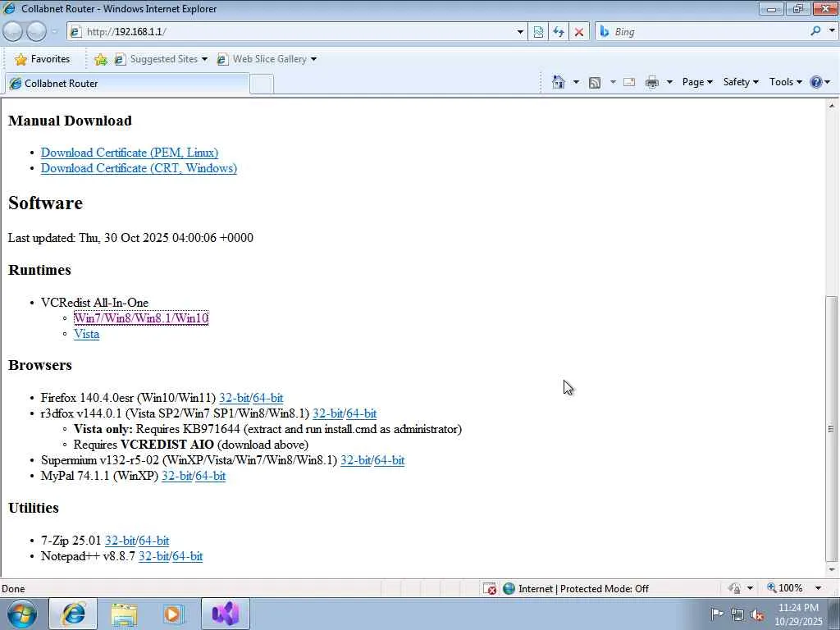Open the Win7/Win8/Win8.1/Win10 VCRedist link
This screenshot has height=630, width=840.
tap(141, 318)
